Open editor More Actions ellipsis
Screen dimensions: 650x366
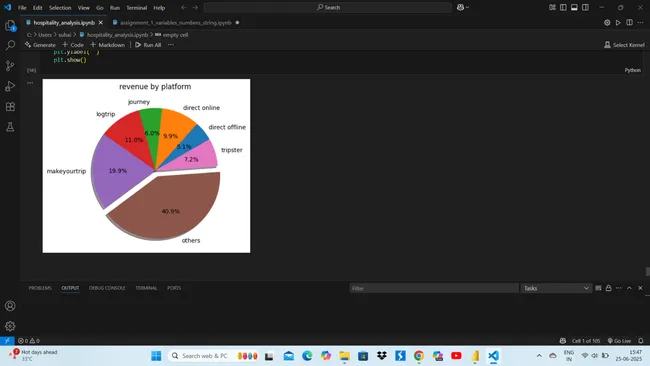(x=640, y=23)
